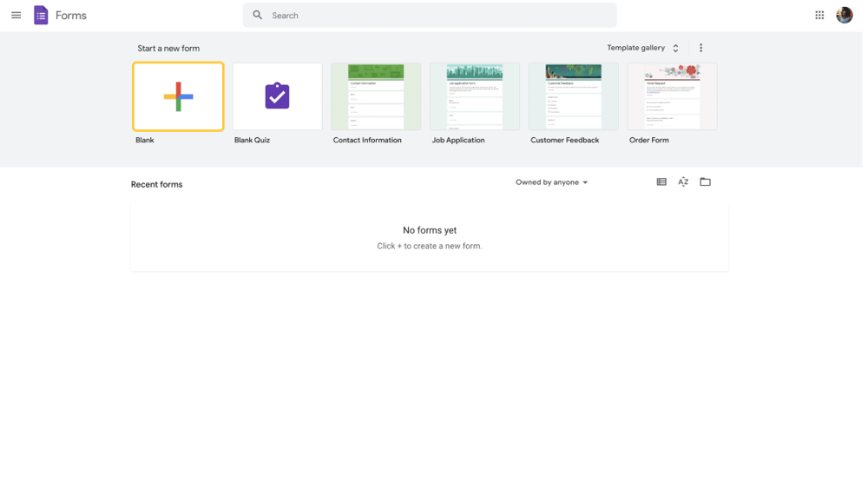Click the Forms title text
Screen dimensions: 868x488
point(71,16)
